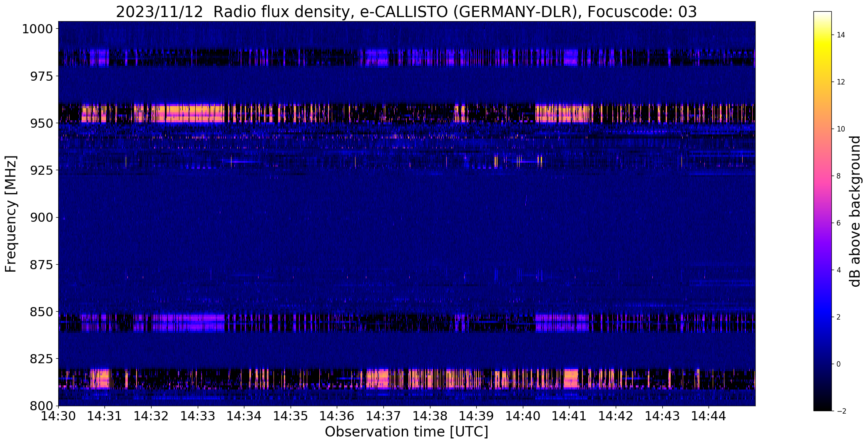
Task: Click the 14:44 time tick label
Action: click(x=709, y=416)
